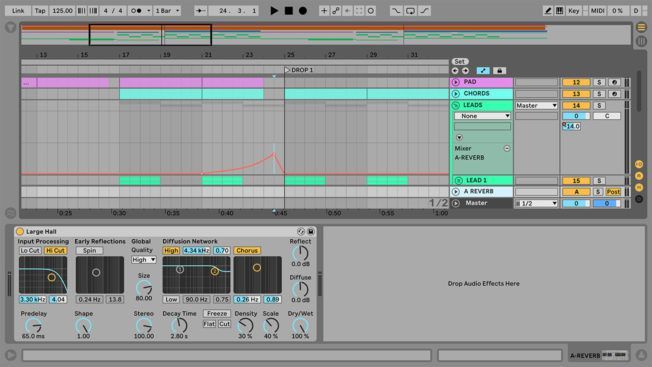
Task: Toggle Key map mode
Action: (x=573, y=11)
